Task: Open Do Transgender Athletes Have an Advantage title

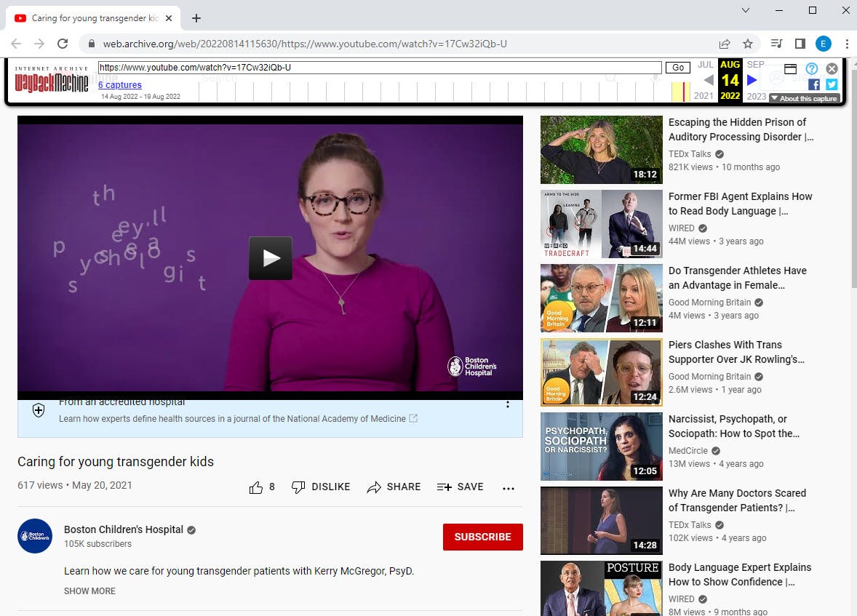Action: point(737,278)
